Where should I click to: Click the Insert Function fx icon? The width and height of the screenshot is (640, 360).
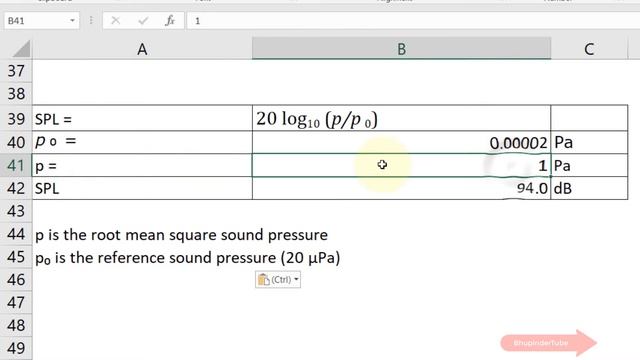point(170,20)
